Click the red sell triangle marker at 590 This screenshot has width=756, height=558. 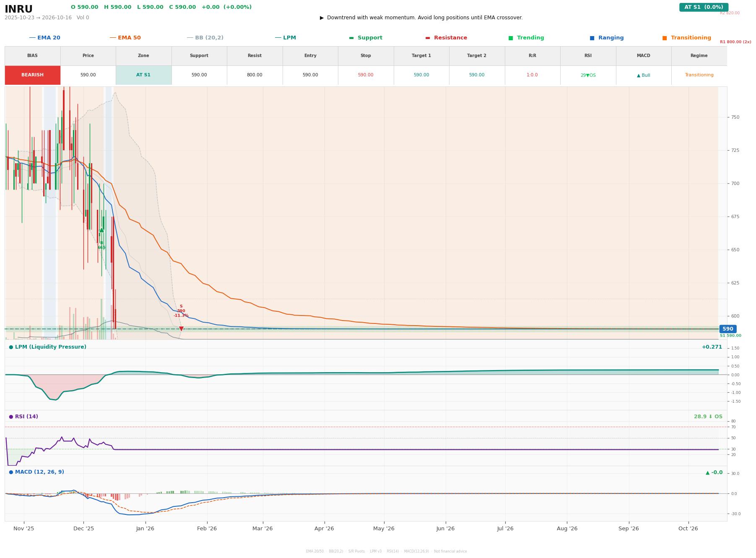181,329
